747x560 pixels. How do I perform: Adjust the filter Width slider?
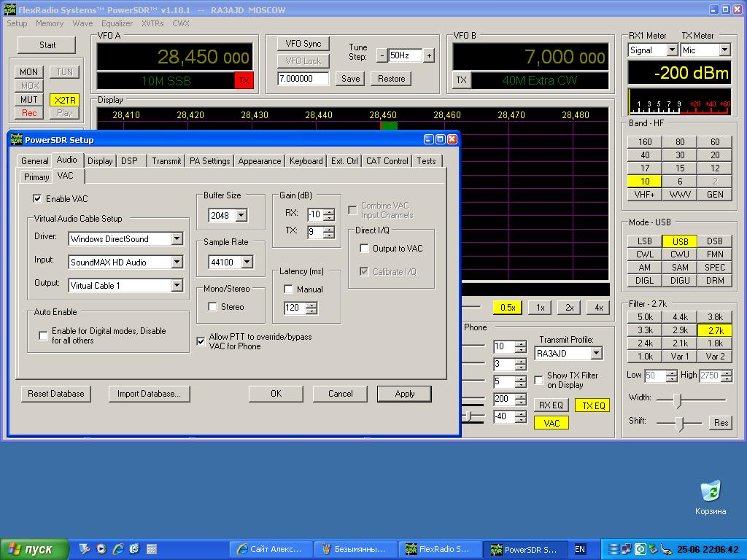coord(677,400)
